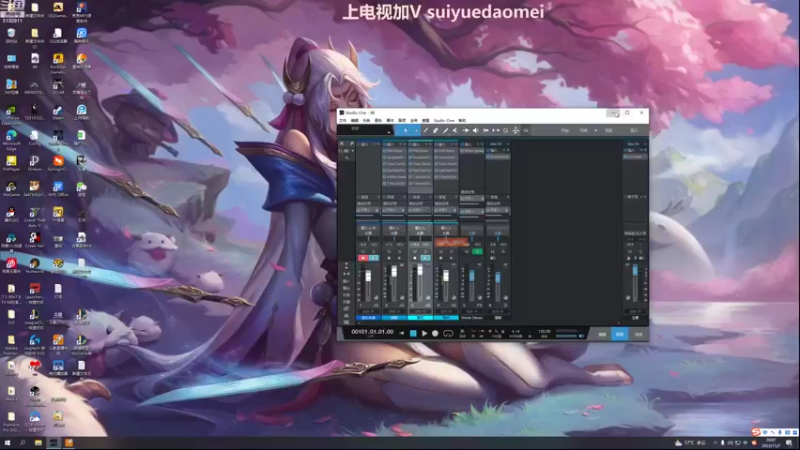This screenshot has height=450, width=800.
Task: Open the 帮助 menu in Studio One
Action: point(462,120)
